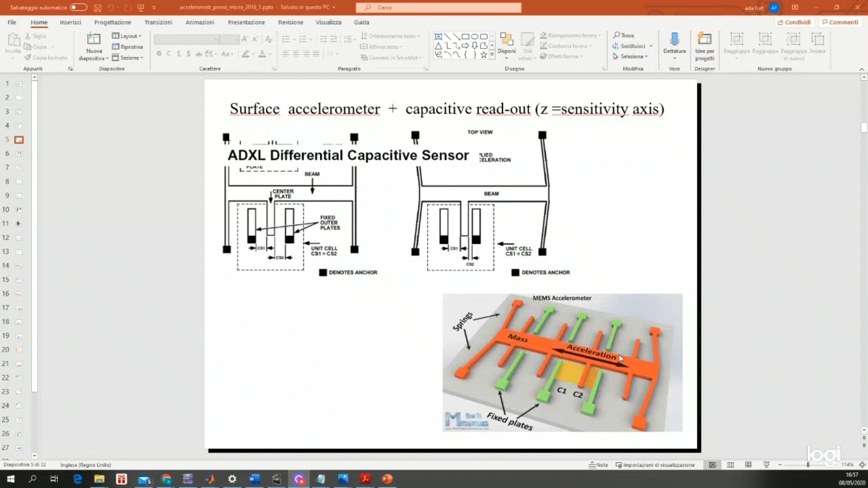Screen dimensions: 868x488
Task: Click the Nuova diapositiva icon
Action: click(94, 40)
